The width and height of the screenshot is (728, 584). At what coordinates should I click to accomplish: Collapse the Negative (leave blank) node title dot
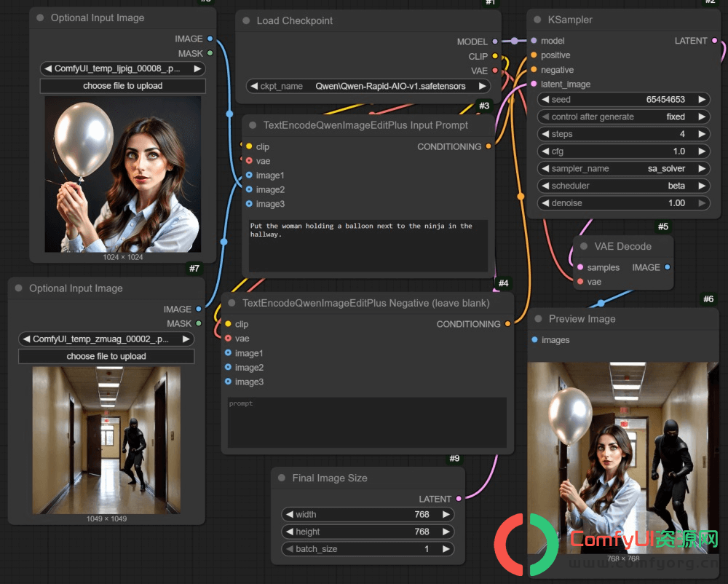point(232,303)
